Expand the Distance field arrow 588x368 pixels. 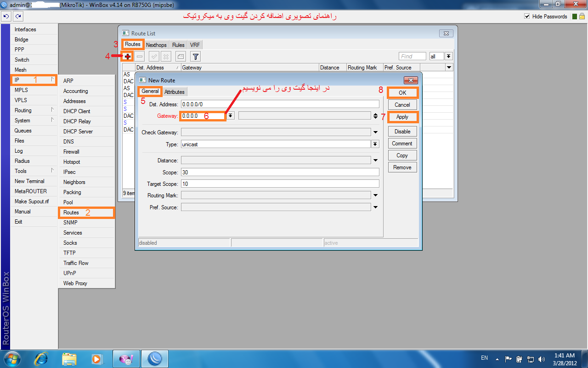[x=375, y=161]
